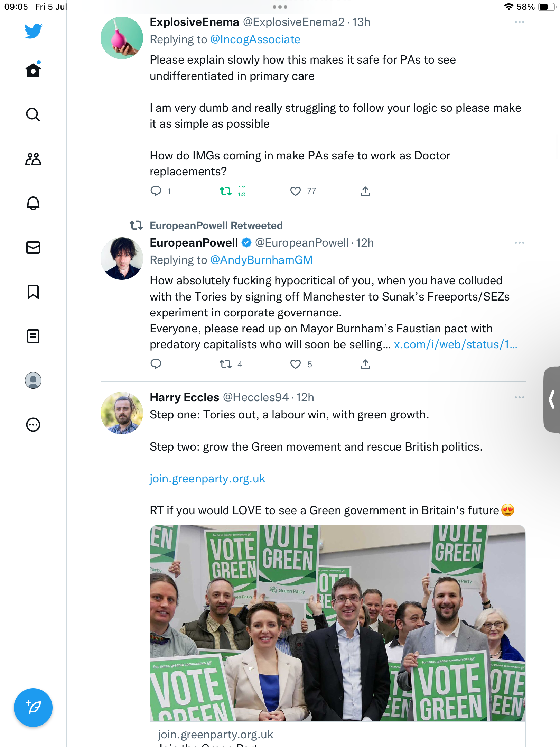This screenshot has width=560, height=747.
Task: Open the Vote Green photo
Action: (x=337, y=623)
